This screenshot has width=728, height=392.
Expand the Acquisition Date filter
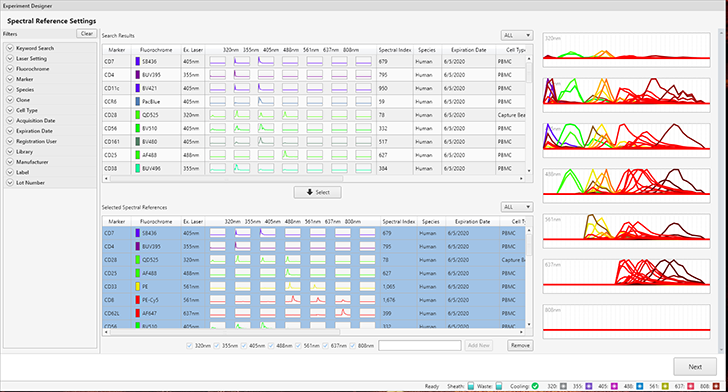coord(10,120)
